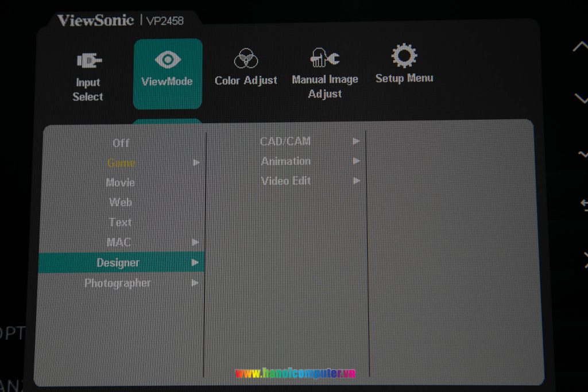Select the ViewMode label
This screenshot has width=588, height=392.
pyautogui.click(x=167, y=81)
